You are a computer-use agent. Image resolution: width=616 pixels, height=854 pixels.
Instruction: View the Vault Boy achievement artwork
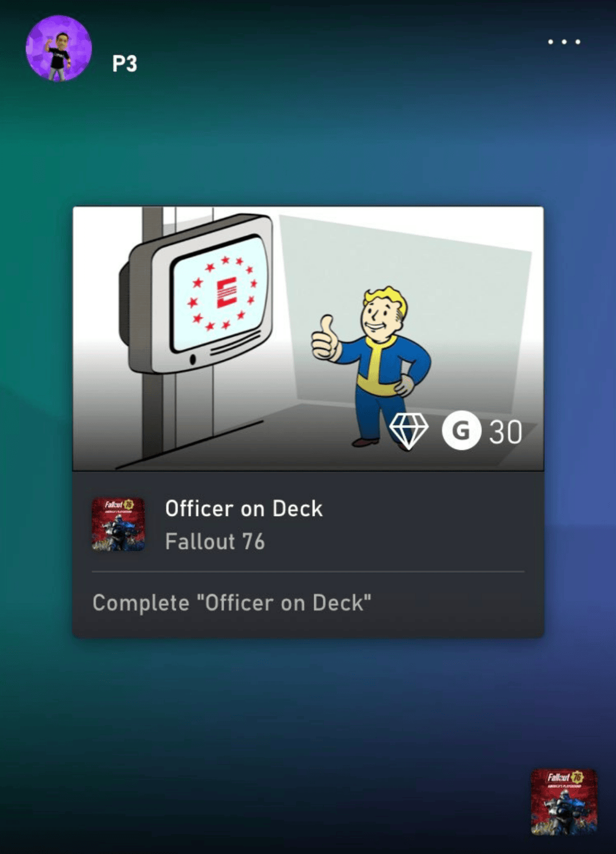pyautogui.click(x=308, y=339)
